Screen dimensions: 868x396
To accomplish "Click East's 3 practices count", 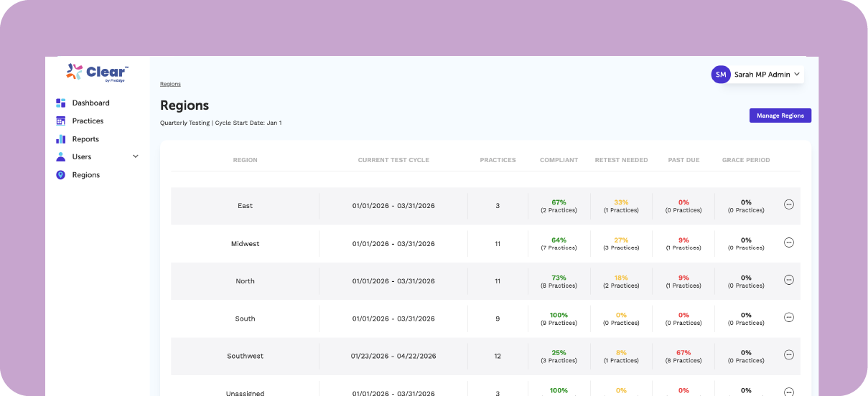I will pyautogui.click(x=498, y=206).
